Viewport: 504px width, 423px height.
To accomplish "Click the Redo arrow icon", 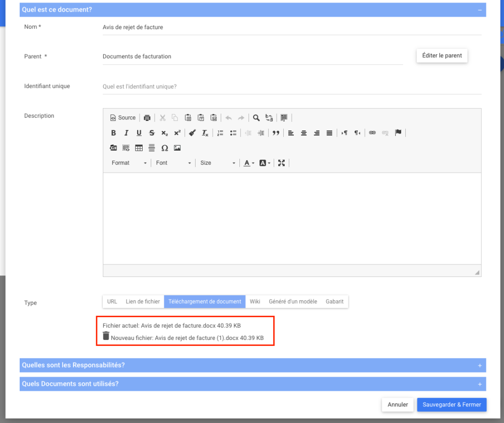I will [241, 117].
